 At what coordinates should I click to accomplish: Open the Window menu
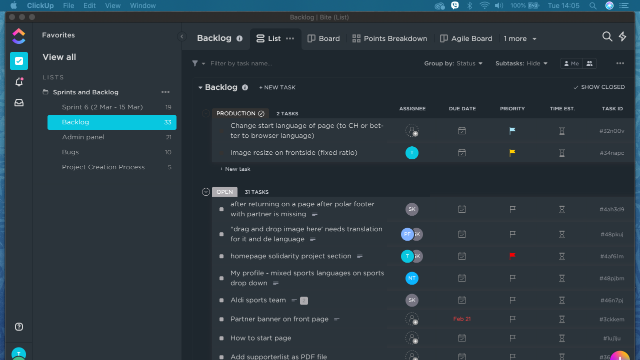coord(142,6)
